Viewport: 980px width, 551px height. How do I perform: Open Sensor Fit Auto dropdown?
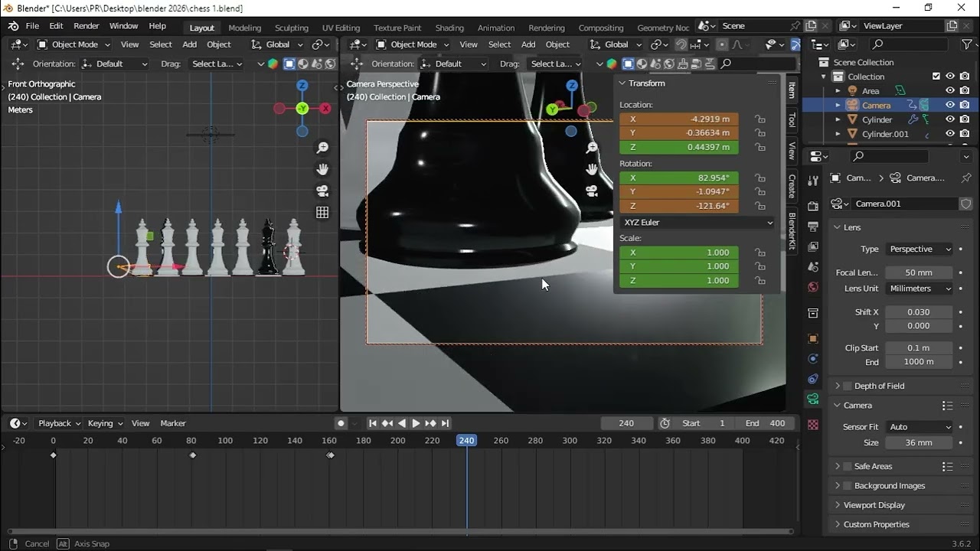(920, 427)
